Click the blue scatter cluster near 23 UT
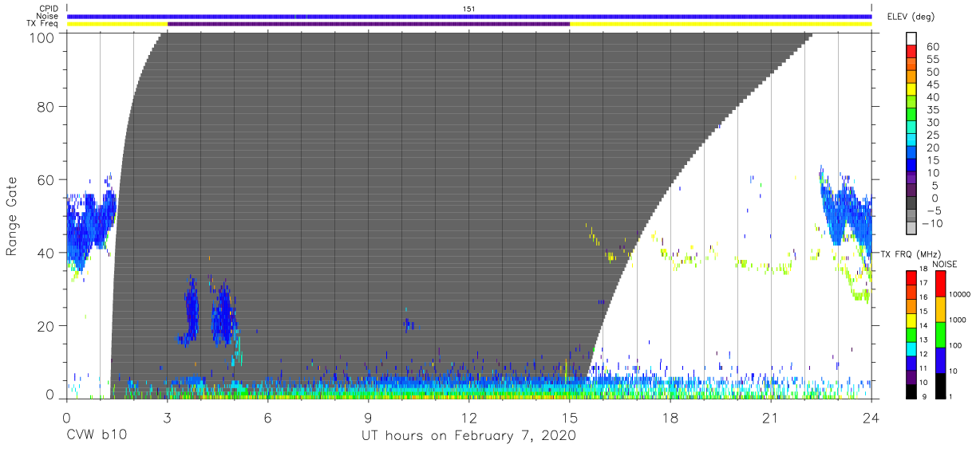Screen dimensions: 980x452 [x=846, y=209]
